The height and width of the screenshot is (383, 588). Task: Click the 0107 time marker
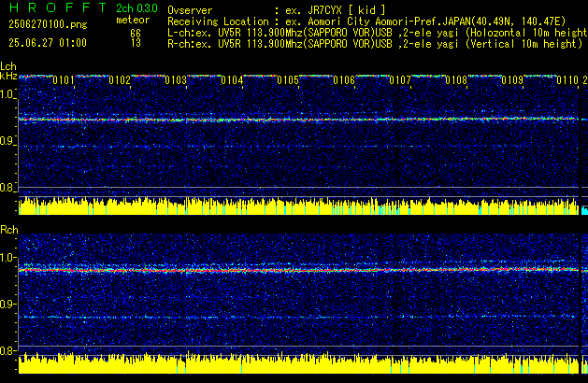[400, 80]
